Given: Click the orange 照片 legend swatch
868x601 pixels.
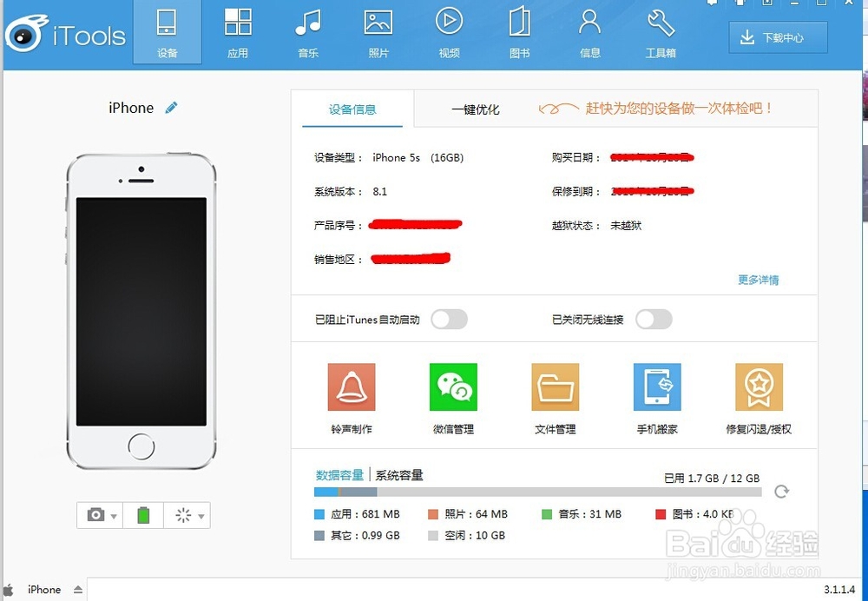Looking at the screenshot, I should click(x=433, y=514).
